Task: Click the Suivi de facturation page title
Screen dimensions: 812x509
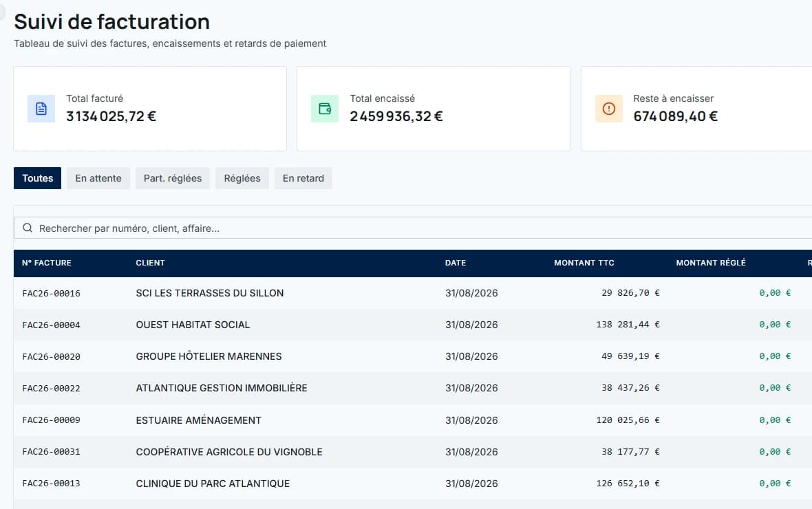Action: click(112, 22)
